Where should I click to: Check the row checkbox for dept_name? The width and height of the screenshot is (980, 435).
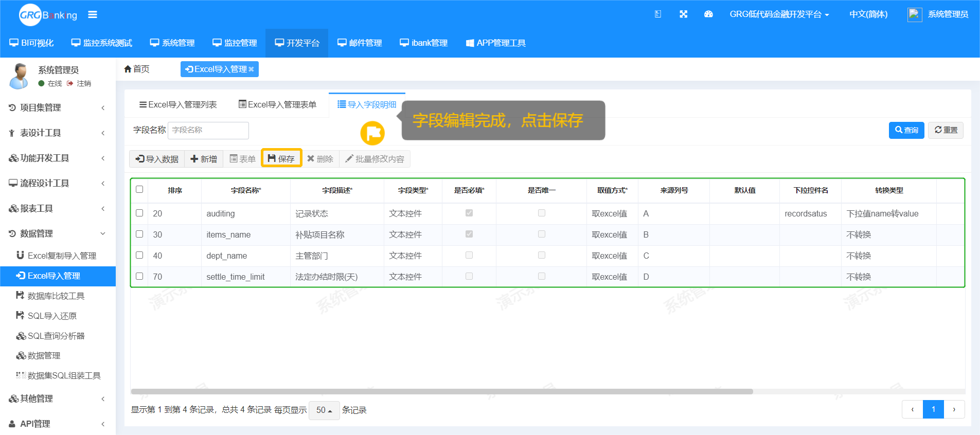(139, 255)
